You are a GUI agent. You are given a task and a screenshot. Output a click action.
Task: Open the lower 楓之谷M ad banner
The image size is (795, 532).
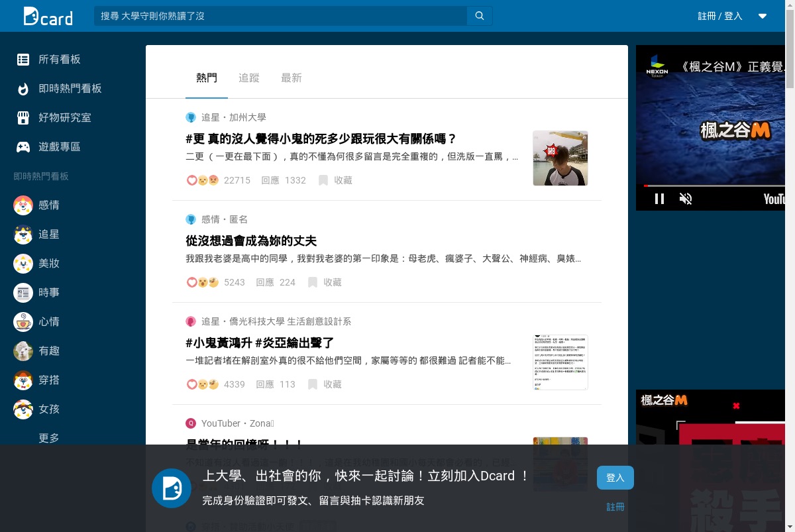click(x=710, y=460)
